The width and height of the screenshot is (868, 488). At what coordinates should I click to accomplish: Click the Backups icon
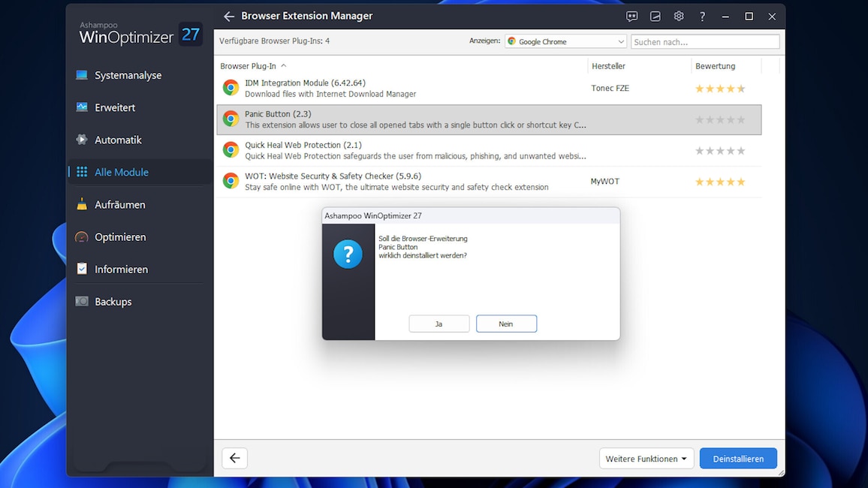tap(82, 302)
